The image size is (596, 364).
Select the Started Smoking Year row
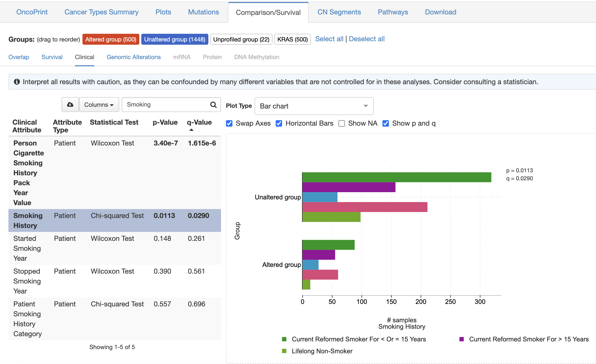point(115,248)
